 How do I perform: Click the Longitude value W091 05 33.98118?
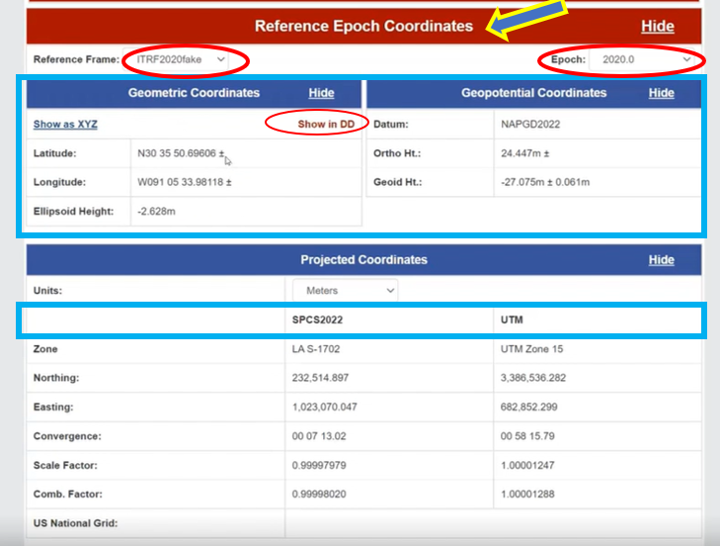[184, 183]
